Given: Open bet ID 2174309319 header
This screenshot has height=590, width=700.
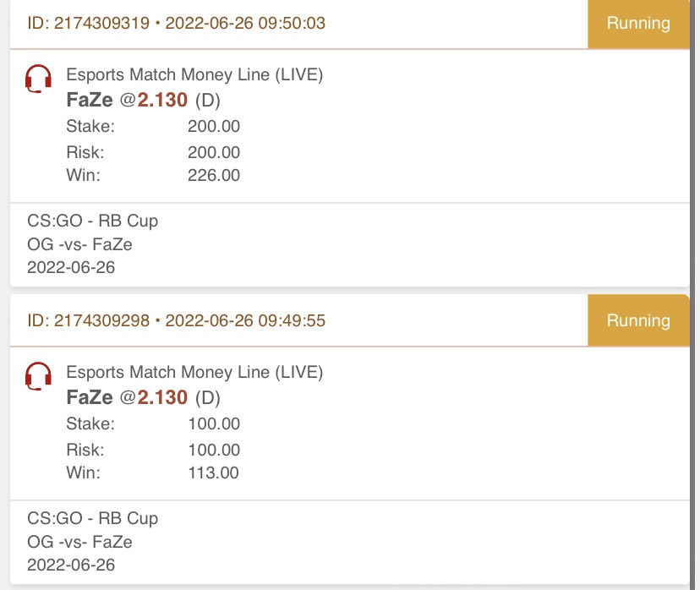Looking at the screenshot, I should pos(177,23).
